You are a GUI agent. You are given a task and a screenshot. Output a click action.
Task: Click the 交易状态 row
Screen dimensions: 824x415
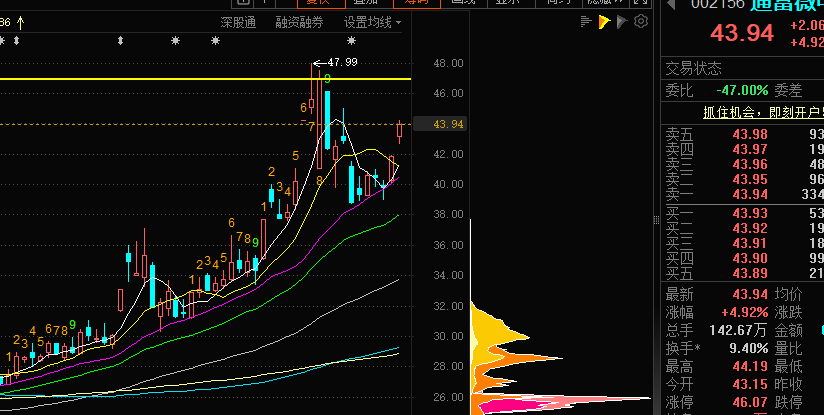click(742, 68)
